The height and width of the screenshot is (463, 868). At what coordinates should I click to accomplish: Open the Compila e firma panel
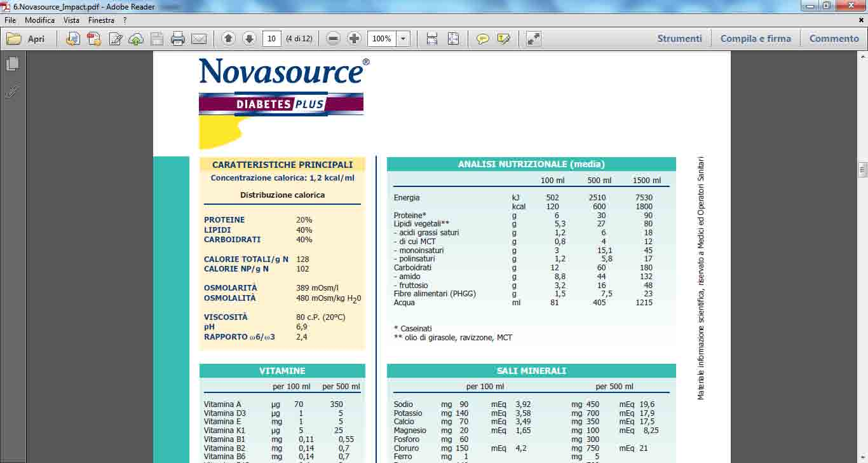[756, 39]
